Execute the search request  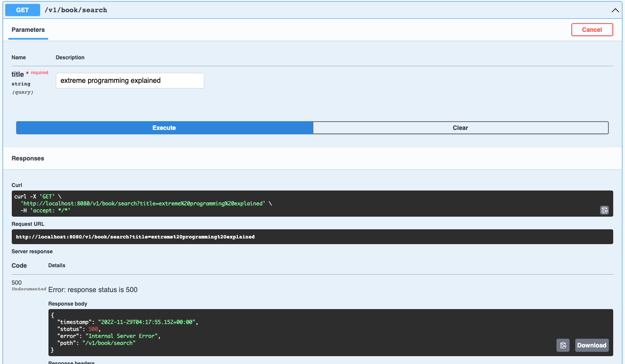coord(164,128)
